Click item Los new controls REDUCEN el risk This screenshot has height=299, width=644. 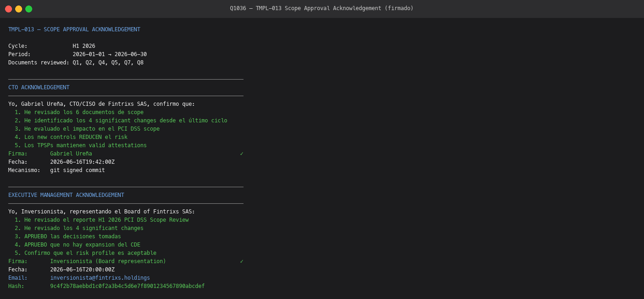pos(71,137)
